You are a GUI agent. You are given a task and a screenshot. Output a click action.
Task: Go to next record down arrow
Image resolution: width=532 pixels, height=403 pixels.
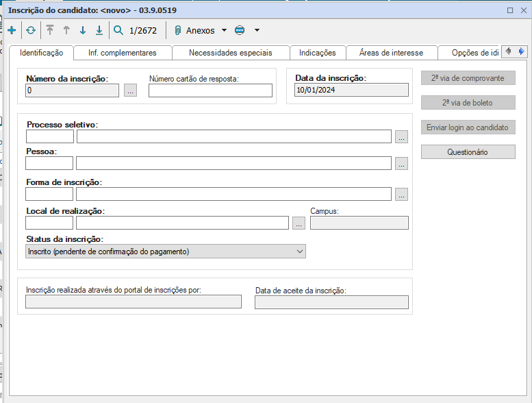click(x=83, y=30)
